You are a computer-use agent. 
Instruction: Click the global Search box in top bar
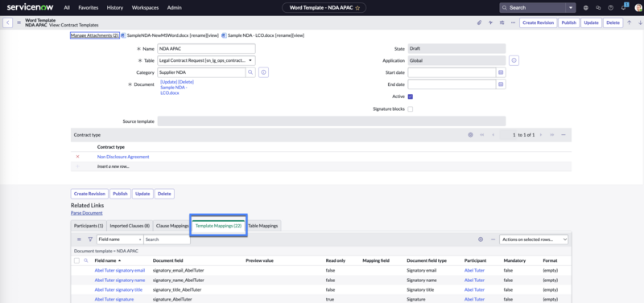point(533,8)
